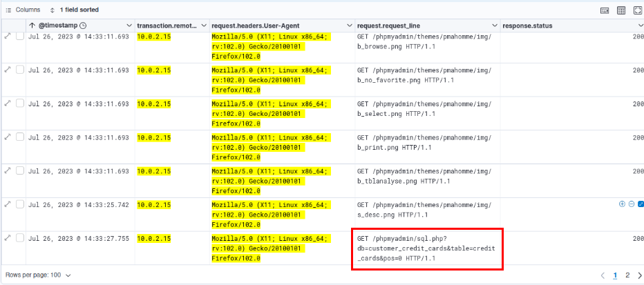The height and width of the screenshot is (285, 644).
Task: Open the Columns selector
Action: click(x=23, y=10)
